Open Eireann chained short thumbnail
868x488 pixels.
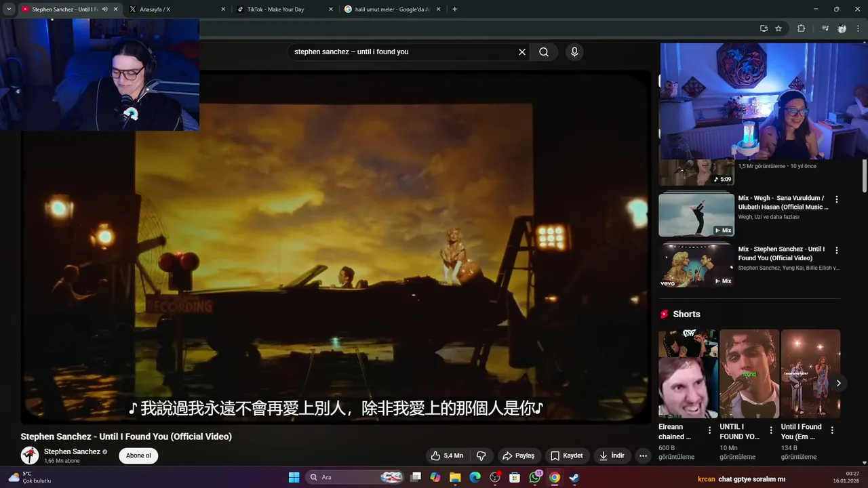pyautogui.click(x=688, y=374)
